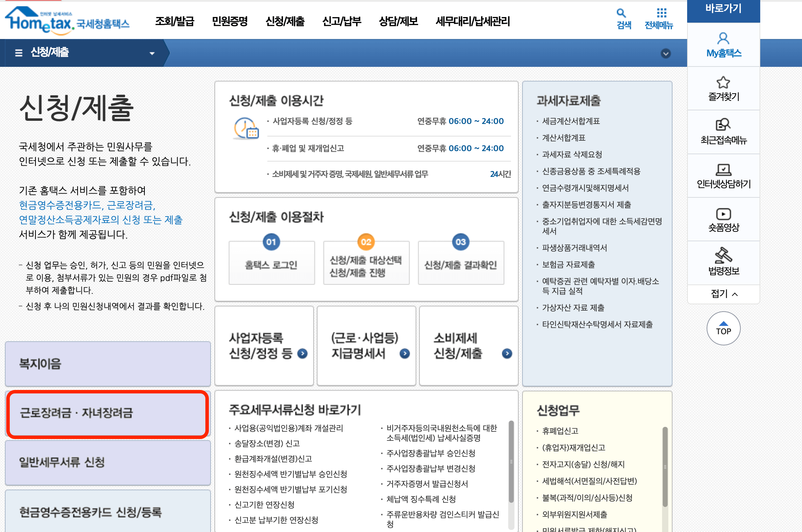Screen dimensions: 802x532
Task: Click scrollbar in 주요세무서류신청 바로가기 list
Action: 511,462
